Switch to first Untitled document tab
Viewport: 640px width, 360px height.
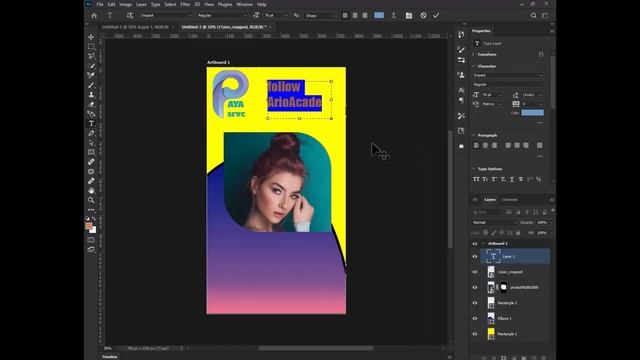tap(135, 27)
